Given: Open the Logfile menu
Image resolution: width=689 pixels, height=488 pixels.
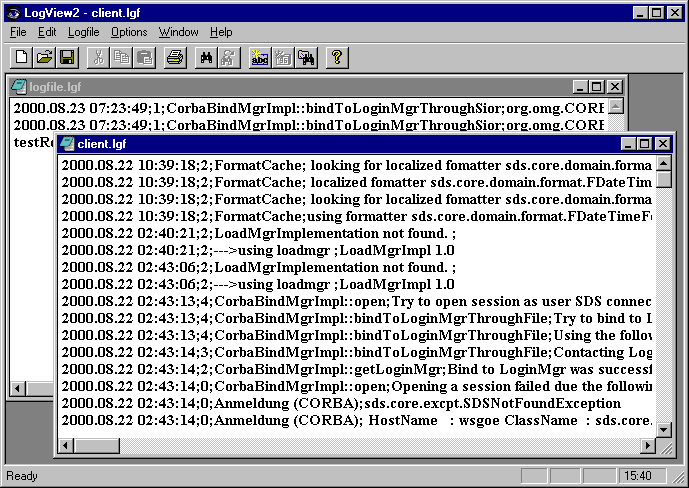Looking at the screenshot, I should [x=83, y=32].
